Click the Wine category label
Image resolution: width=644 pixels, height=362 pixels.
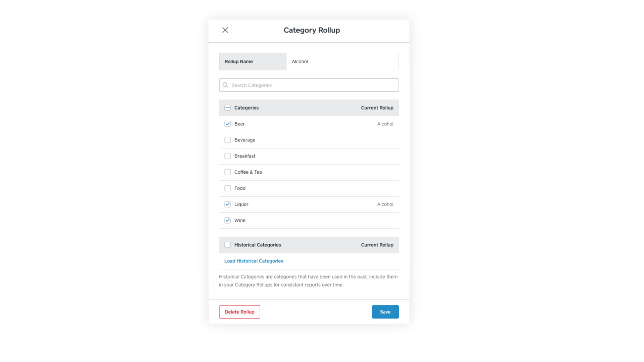pyautogui.click(x=240, y=221)
